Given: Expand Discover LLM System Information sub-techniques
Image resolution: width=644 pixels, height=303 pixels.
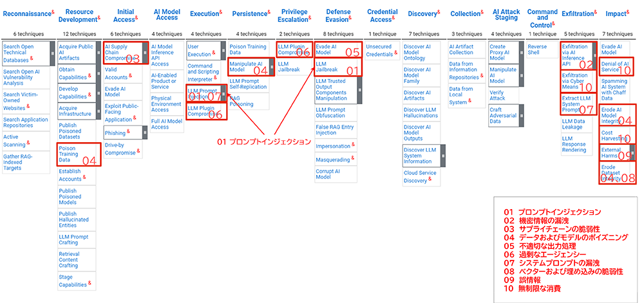Looking at the screenshot, I should [443, 156].
